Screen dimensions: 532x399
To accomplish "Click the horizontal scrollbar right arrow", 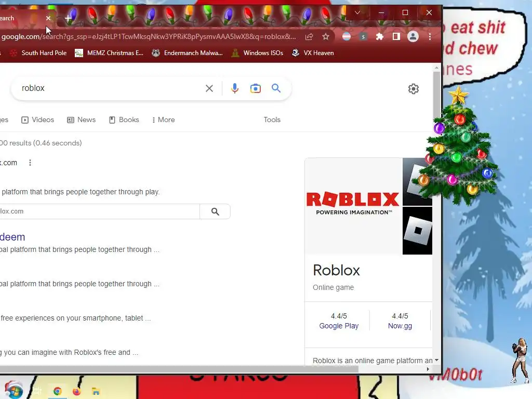I will [428, 369].
